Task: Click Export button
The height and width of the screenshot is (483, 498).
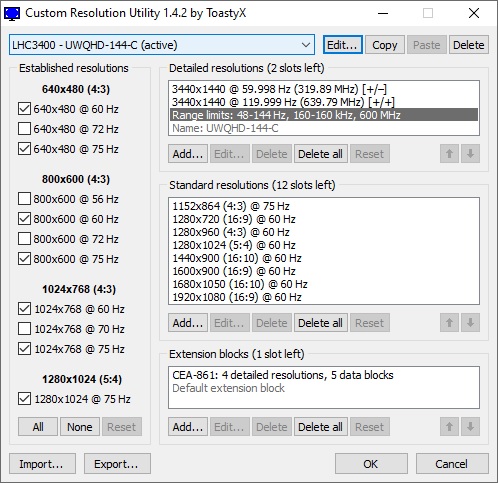Action: 117,464
